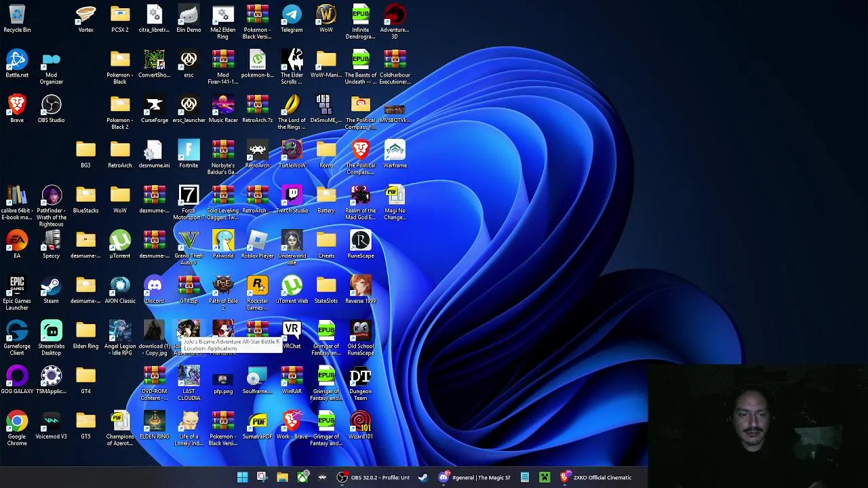The width and height of the screenshot is (868, 488).
Task: Select Pathfinder Wrath of the Righteous icon
Action: click(52, 207)
